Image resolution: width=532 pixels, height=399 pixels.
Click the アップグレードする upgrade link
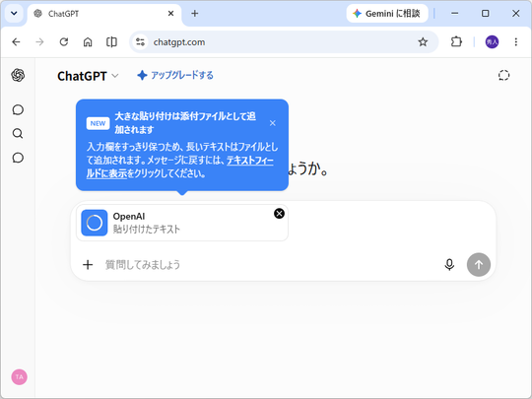(x=175, y=75)
